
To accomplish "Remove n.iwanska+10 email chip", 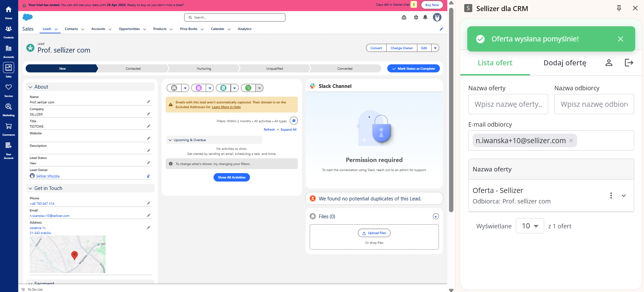I will pyautogui.click(x=571, y=140).
